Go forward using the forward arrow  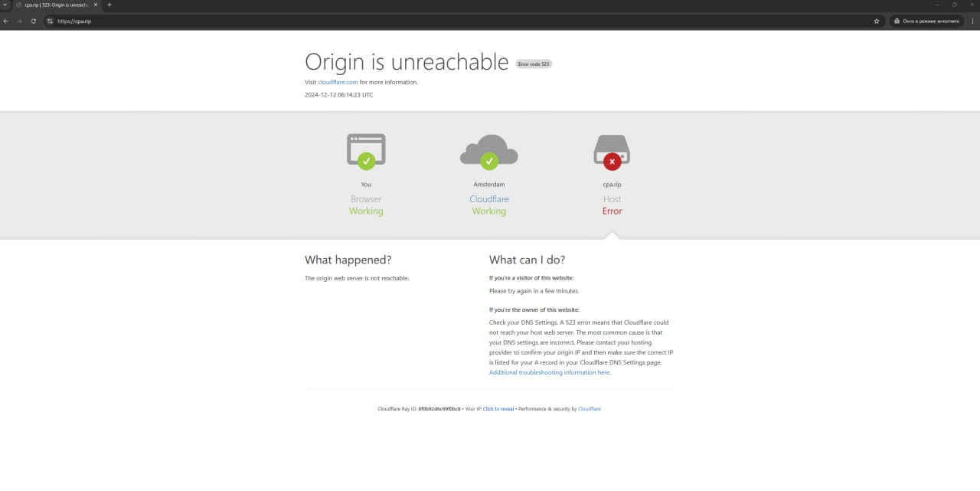pos(20,21)
